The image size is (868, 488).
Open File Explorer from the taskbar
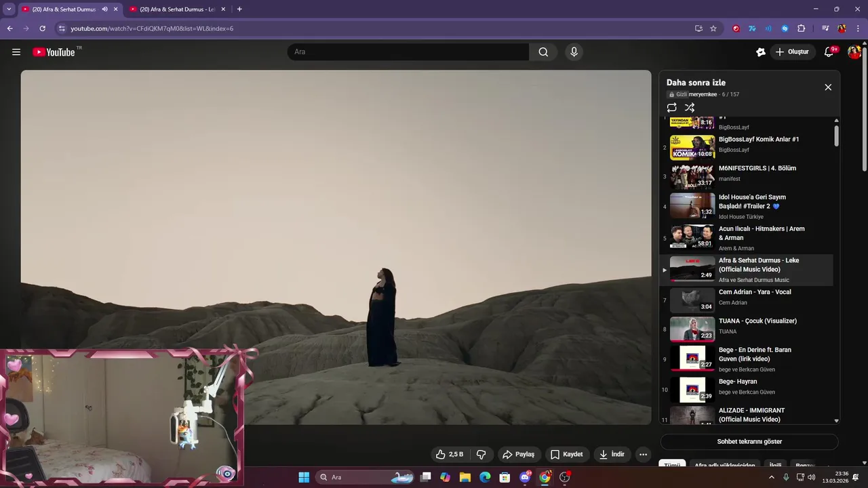point(465,477)
